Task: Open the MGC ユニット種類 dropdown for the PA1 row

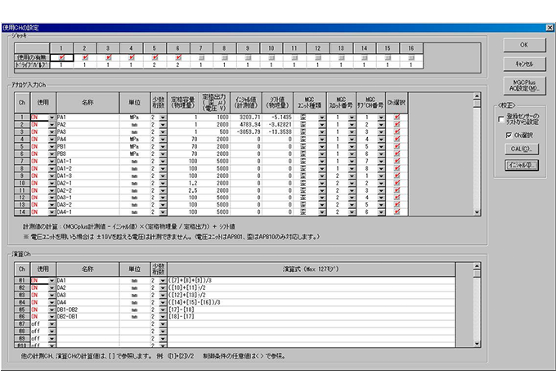Action: click(321, 118)
